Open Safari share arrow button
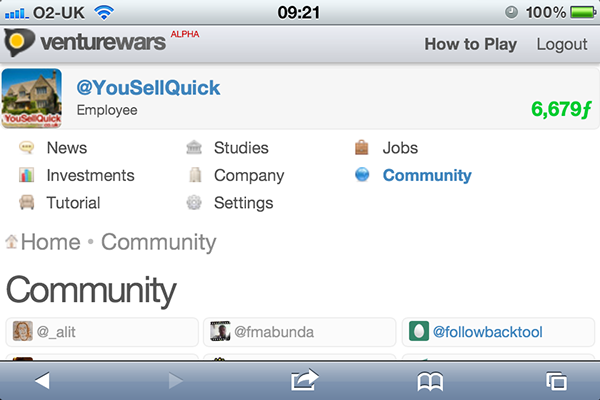600x400 pixels. click(304, 380)
